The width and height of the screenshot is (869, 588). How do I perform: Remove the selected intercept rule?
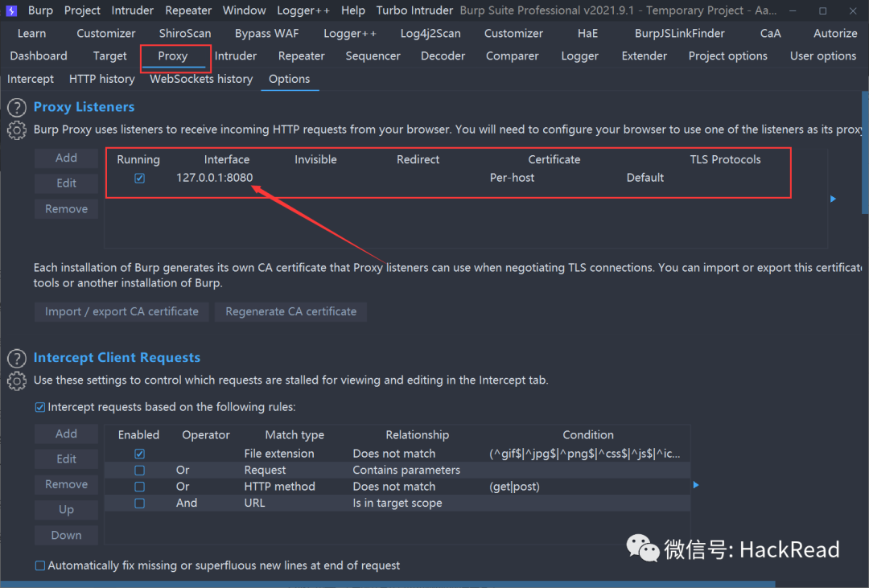66,484
